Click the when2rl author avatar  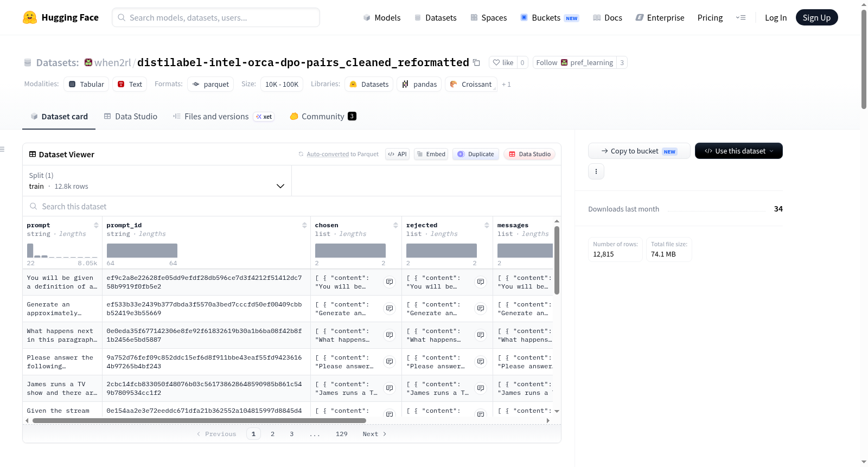pyautogui.click(x=88, y=62)
